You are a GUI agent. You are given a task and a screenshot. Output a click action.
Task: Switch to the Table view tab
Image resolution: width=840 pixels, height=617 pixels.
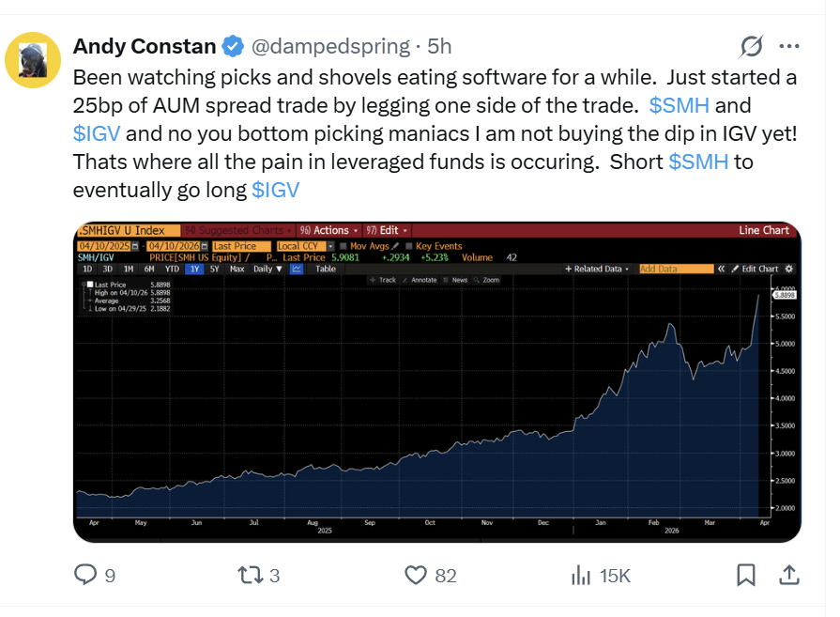(325, 269)
